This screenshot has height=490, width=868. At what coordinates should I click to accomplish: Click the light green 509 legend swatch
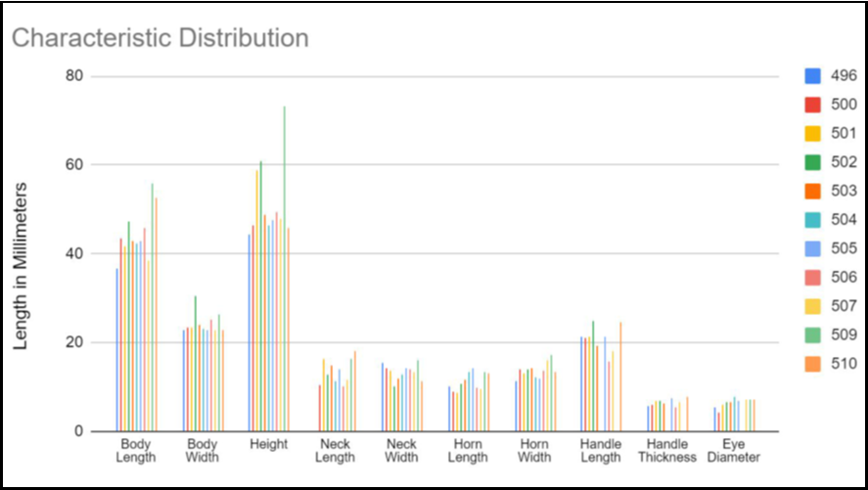(812, 334)
